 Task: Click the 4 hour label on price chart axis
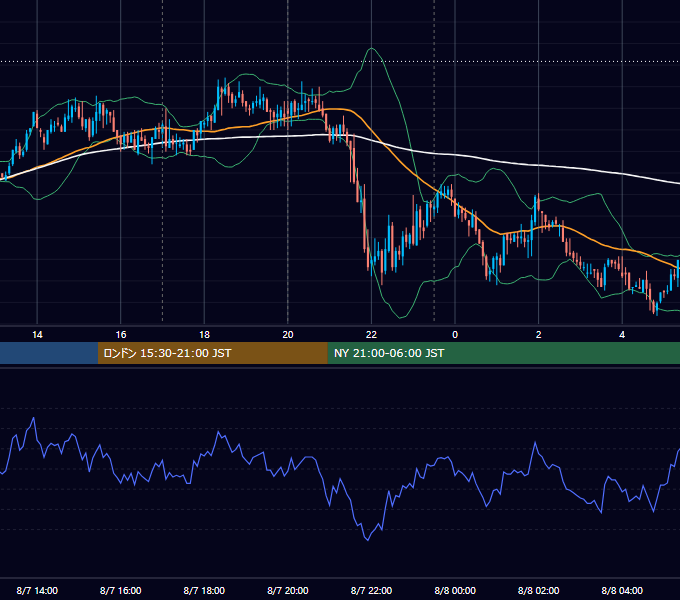point(622,335)
